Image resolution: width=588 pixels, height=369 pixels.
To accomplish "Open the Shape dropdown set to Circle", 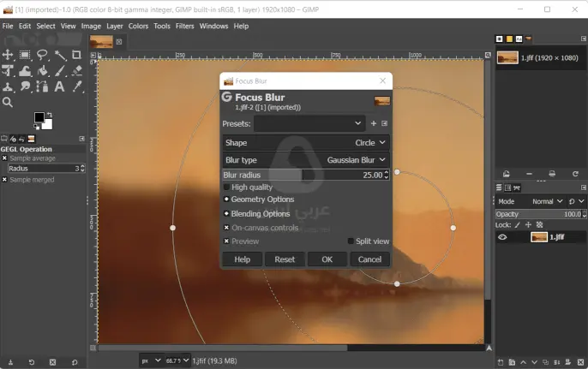I will [x=306, y=143].
